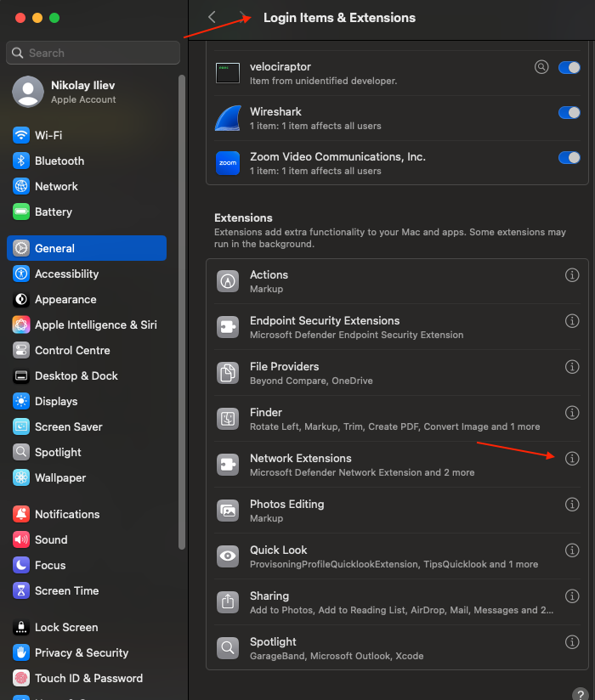
Task: Expand Spotlight extensions info
Action: click(x=572, y=642)
